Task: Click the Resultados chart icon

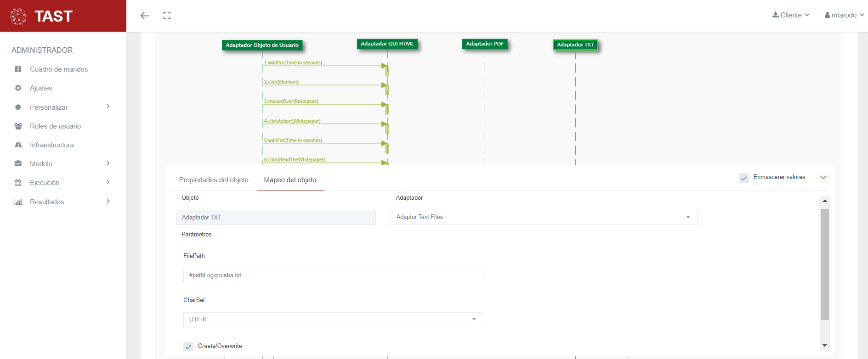Action: (x=18, y=202)
